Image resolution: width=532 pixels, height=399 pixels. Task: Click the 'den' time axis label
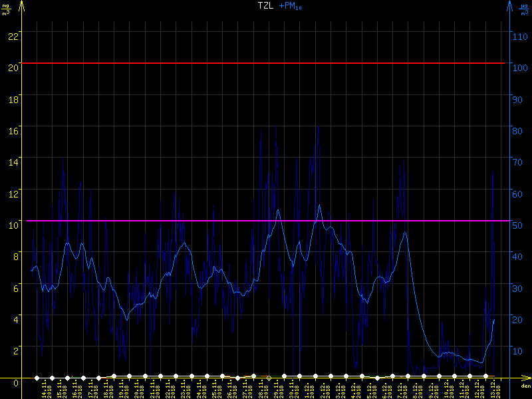click(x=525, y=386)
